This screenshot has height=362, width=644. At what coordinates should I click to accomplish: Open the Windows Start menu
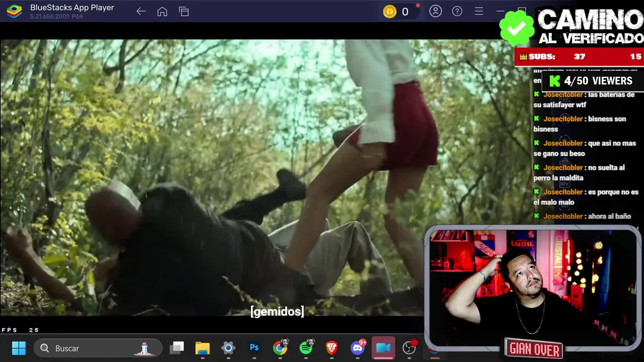click(19, 348)
